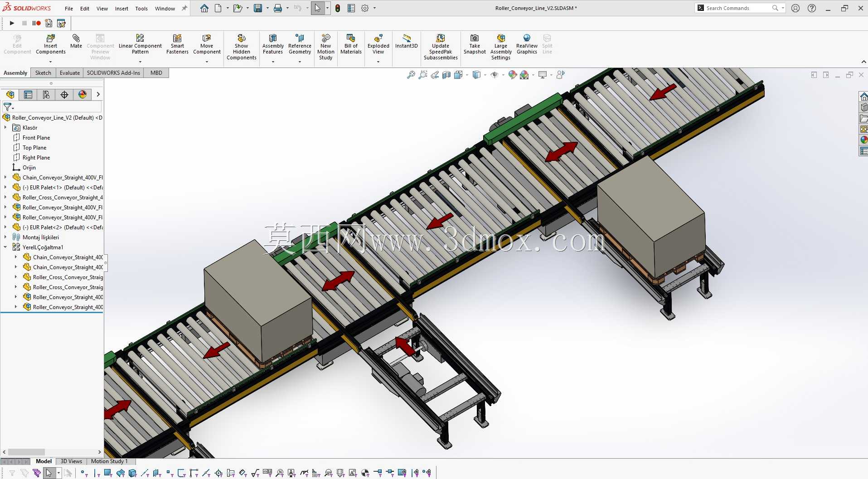Click the Insert Components tool
This screenshot has height=479, width=868.
50,44
